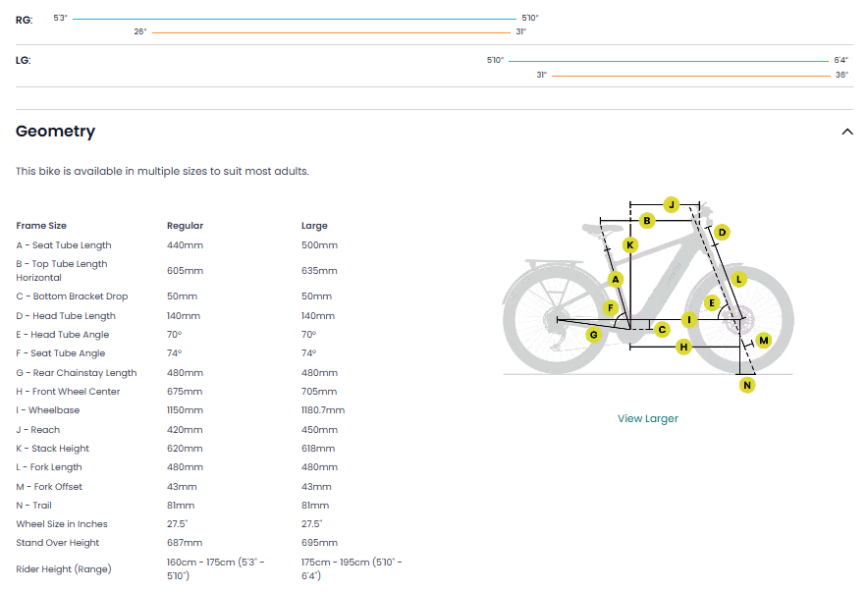Click the yellow K marker on diagram
Screen dimensions: 868x592
(630, 245)
